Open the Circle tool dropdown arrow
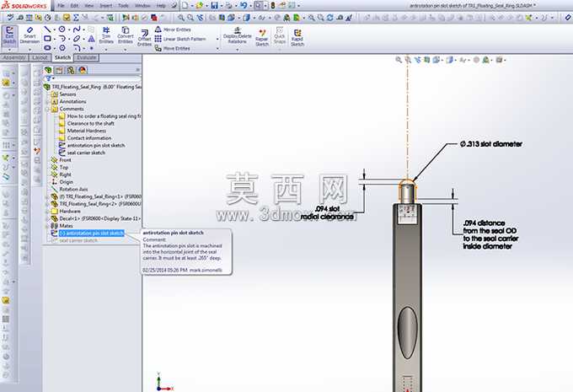The height and width of the screenshot is (392, 573). (x=69, y=30)
